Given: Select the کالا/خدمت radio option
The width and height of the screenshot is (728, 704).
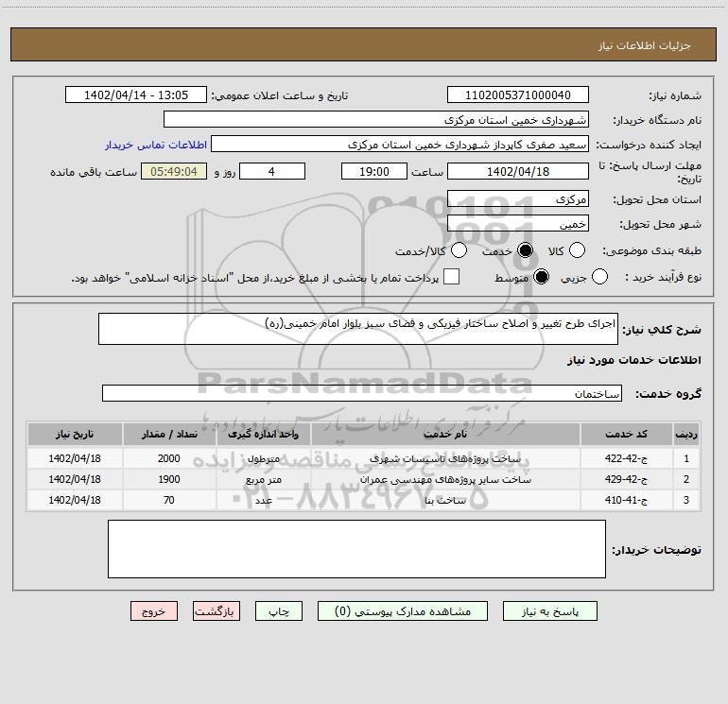Looking at the screenshot, I should coord(459,250).
